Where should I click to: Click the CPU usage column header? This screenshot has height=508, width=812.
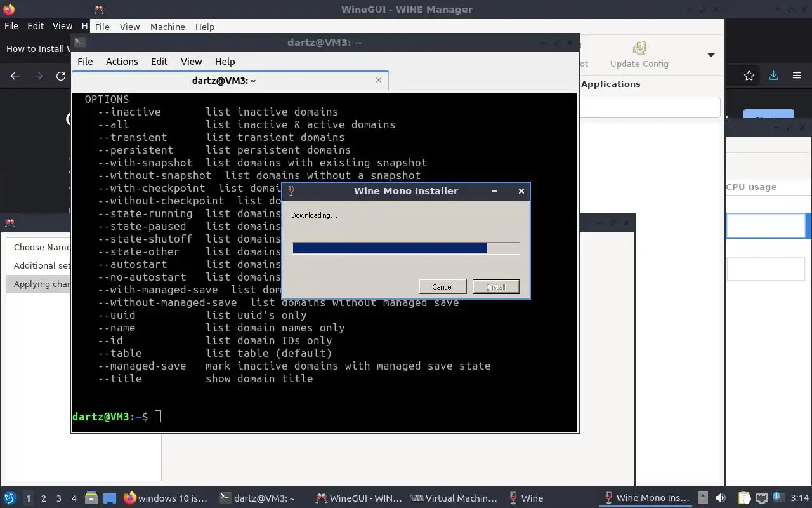click(x=751, y=187)
